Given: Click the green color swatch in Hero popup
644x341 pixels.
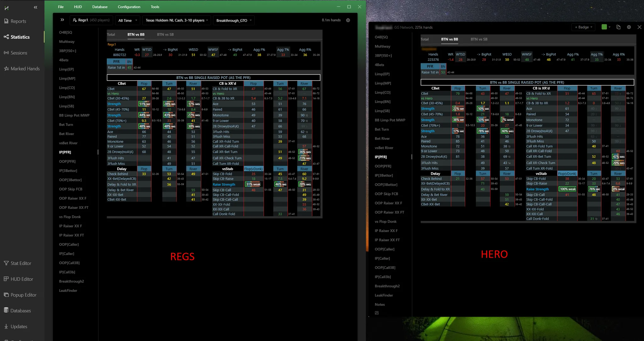Looking at the screenshot, I should pos(604,27).
